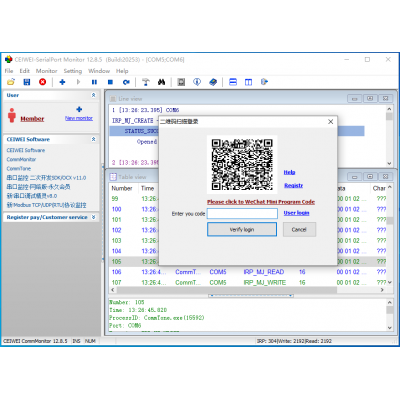
Task: Click the plus icon above New monitor
Action: 79,109
